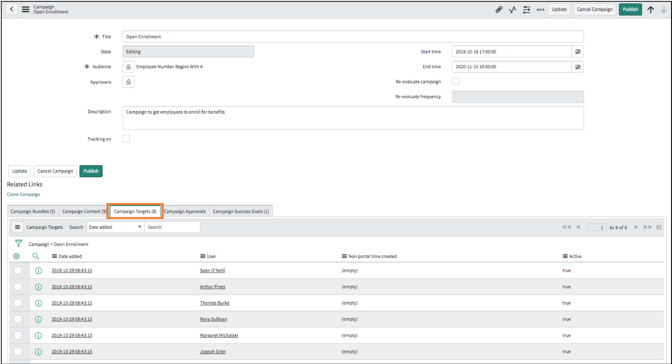This screenshot has width=672, height=364.
Task: Open Date added column header menu
Action: (54, 256)
